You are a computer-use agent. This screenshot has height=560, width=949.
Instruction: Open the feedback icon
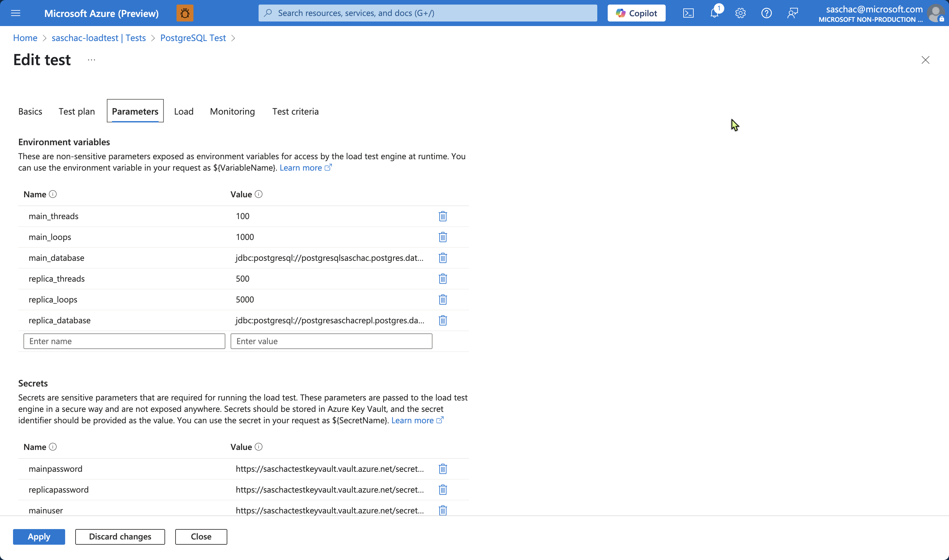click(x=792, y=13)
